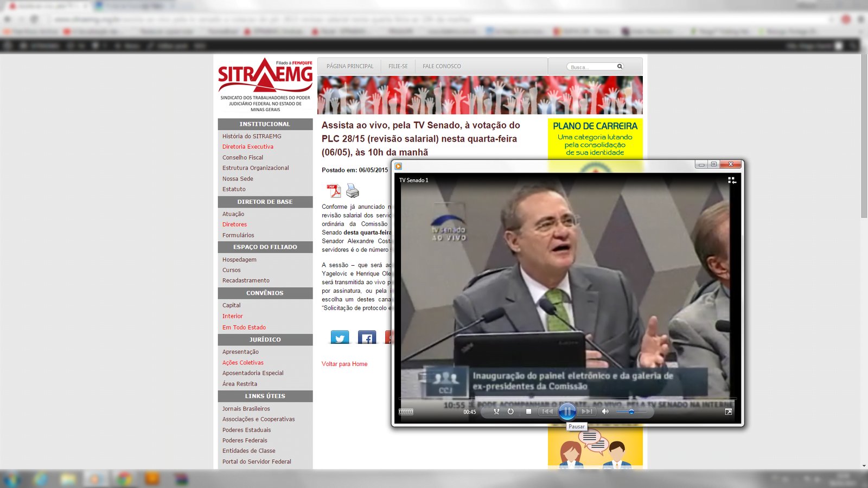Open the FALE CONOSCO menu item
This screenshot has width=868, height=488.
(442, 66)
